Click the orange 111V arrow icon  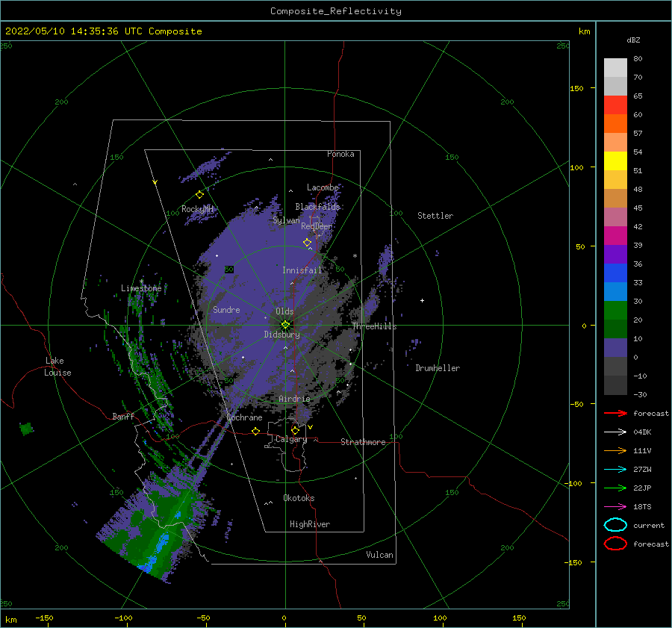pyautogui.click(x=615, y=450)
